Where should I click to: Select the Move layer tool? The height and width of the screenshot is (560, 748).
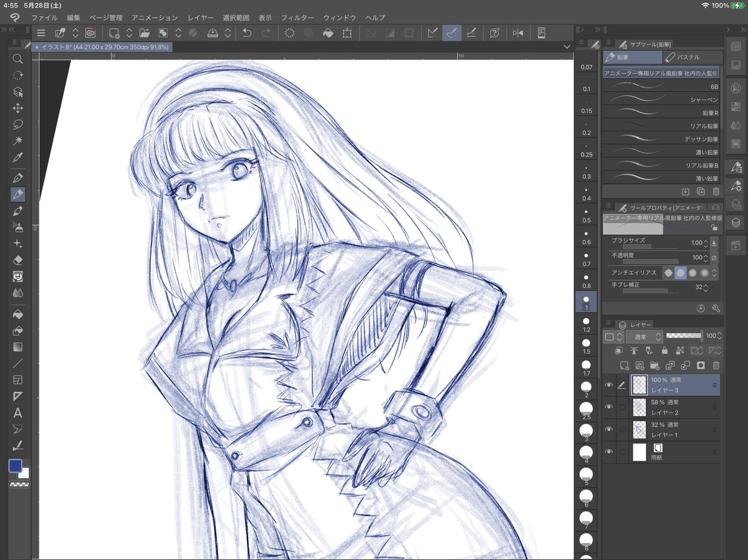pyautogui.click(x=17, y=108)
